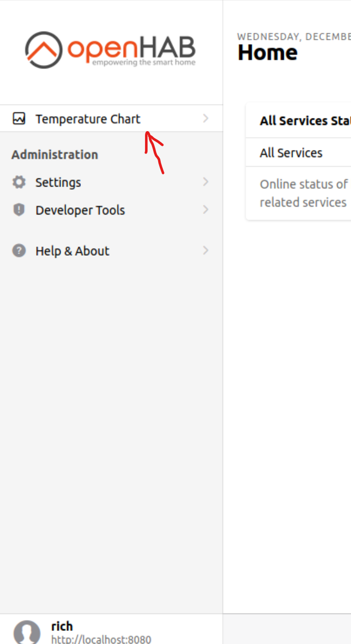Click the user avatar icon for rich
Viewport: 351px width, 644px height.
tap(27, 632)
